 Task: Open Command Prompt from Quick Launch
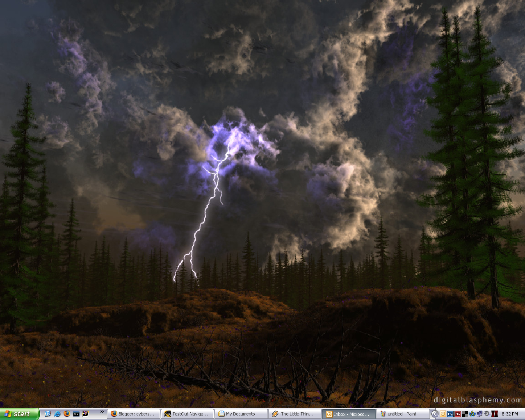[x=76, y=414]
